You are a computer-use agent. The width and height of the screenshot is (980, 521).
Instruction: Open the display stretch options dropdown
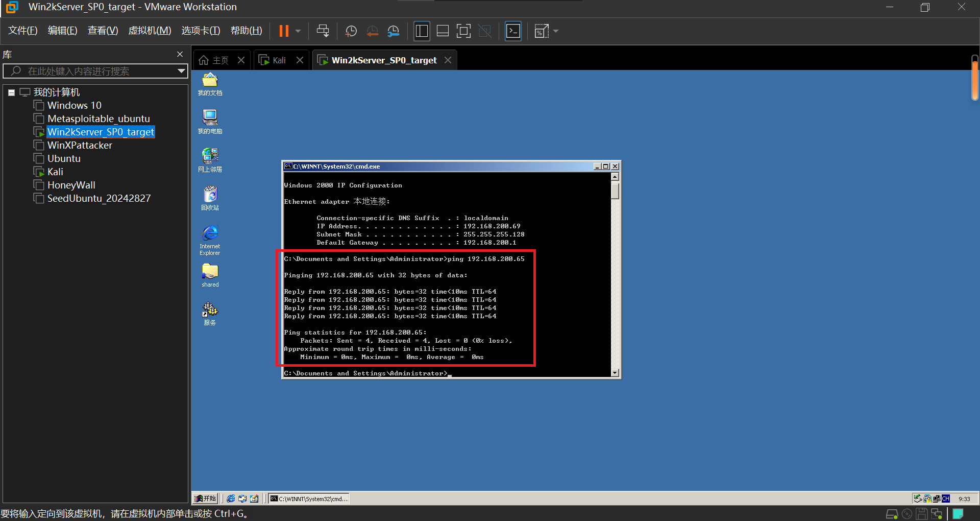(556, 31)
